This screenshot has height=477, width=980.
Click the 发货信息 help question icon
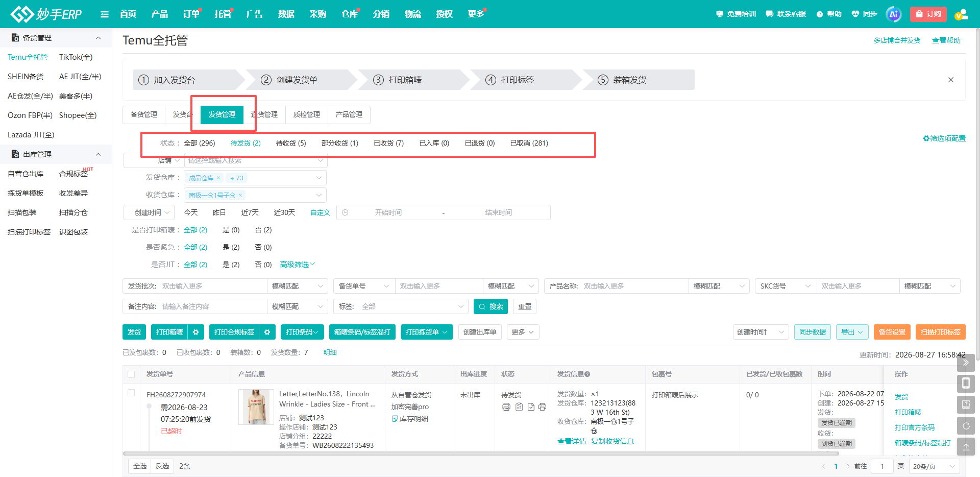(x=587, y=374)
